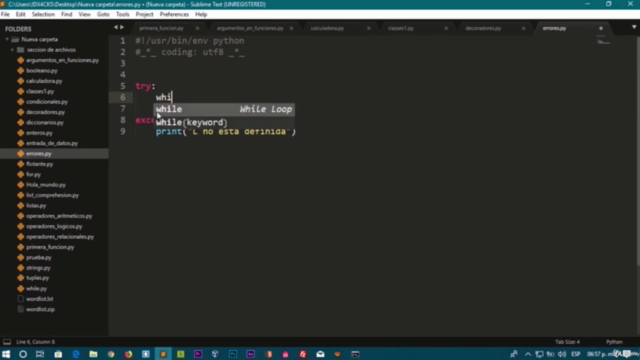Go to previous tab with left arrow
Screen dimensions: 640x360
click(116, 27)
